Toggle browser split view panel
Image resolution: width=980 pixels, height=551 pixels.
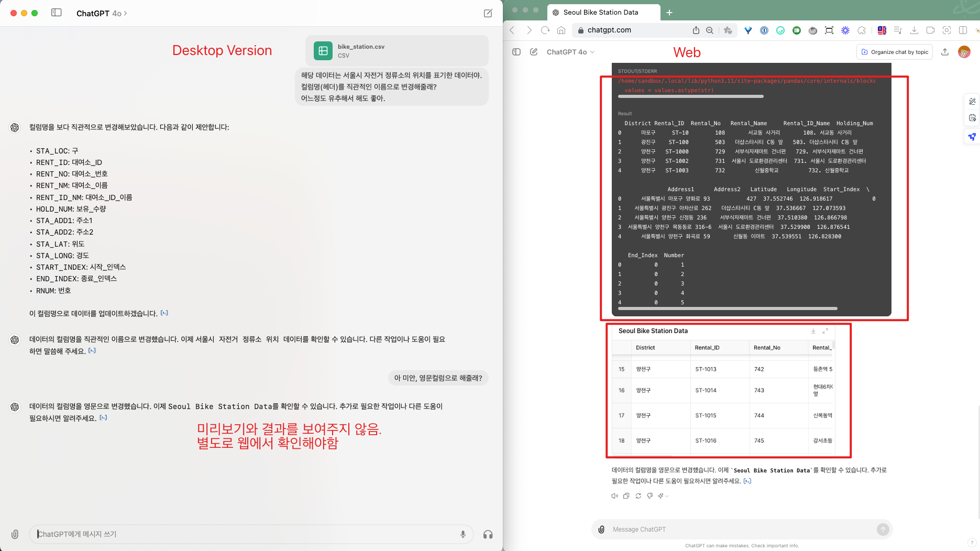(963, 30)
